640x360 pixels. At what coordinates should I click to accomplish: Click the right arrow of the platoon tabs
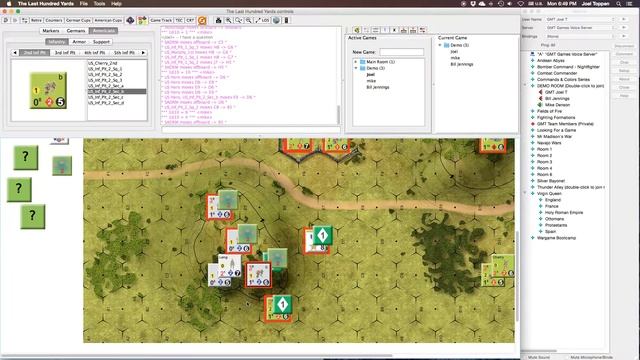(143, 53)
